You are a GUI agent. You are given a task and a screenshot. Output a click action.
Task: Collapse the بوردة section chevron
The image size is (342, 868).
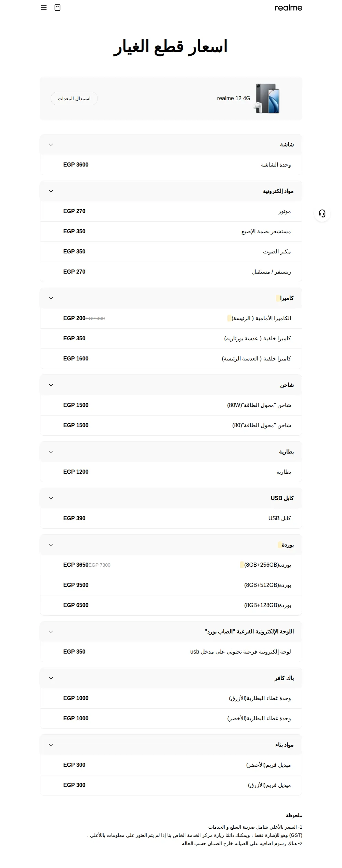click(51, 545)
